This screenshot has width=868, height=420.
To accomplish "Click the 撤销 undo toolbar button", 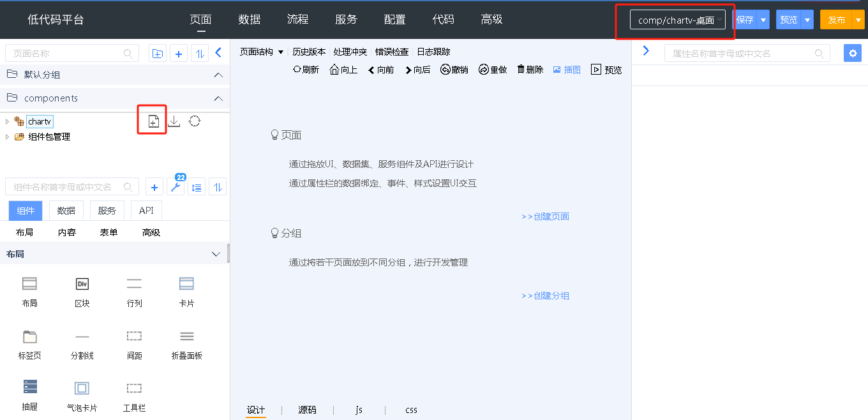I will pyautogui.click(x=454, y=70).
